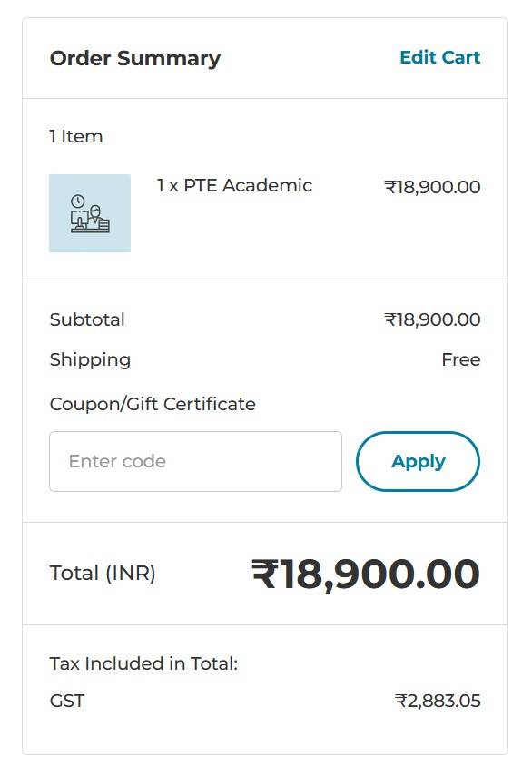Image resolution: width=532 pixels, height=766 pixels.
Task: Click the PTE Academic product thumbnail icon
Action: (x=89, y=213)
